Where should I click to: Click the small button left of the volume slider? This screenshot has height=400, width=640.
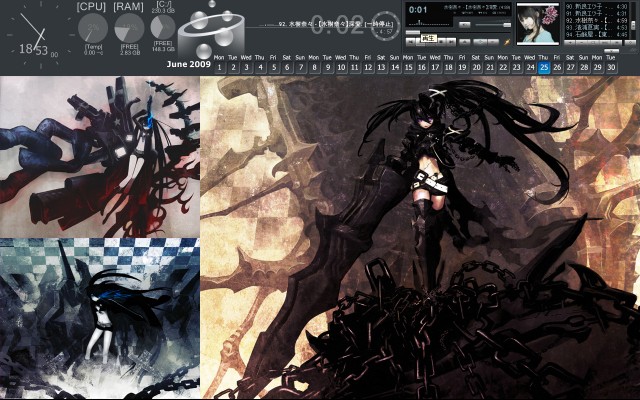[x=464, y=25]
